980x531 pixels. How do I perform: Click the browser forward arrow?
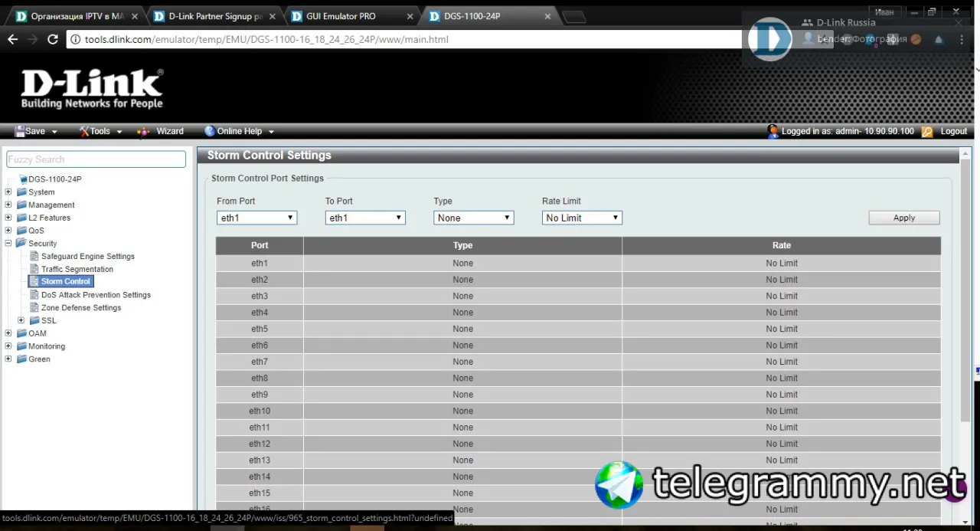32,39
